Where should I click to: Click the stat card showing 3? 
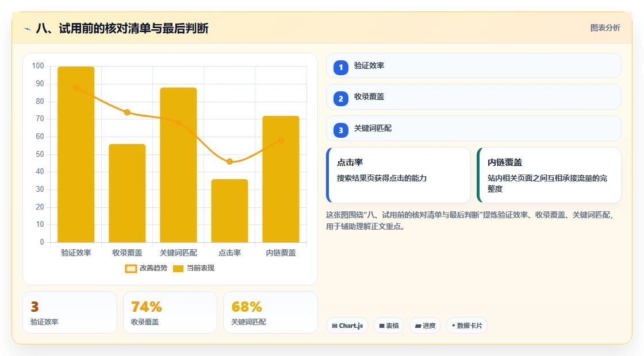70,312
